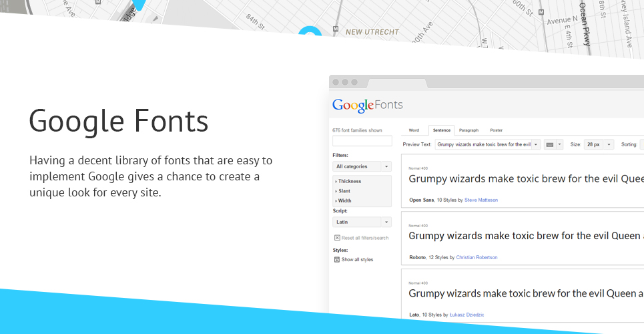This screenshot has height=334, width=644.
Task: Expand the Slant filter
Action: tap(343, 191)
